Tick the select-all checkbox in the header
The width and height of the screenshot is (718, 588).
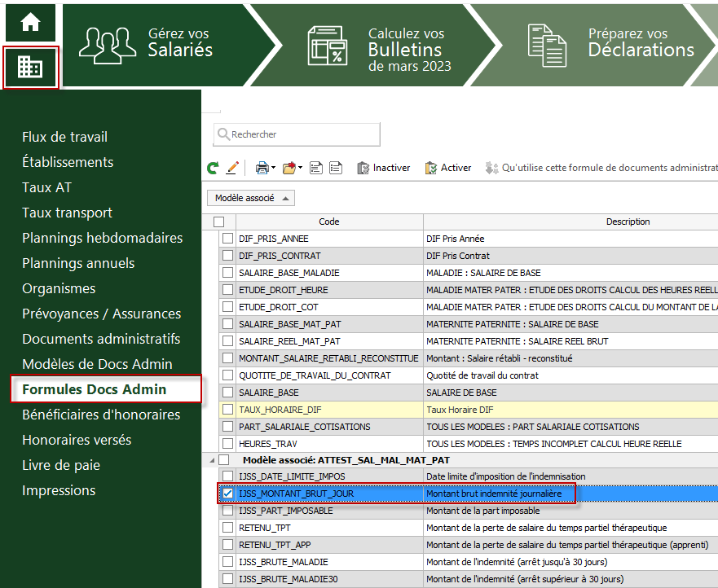point(219,222)
